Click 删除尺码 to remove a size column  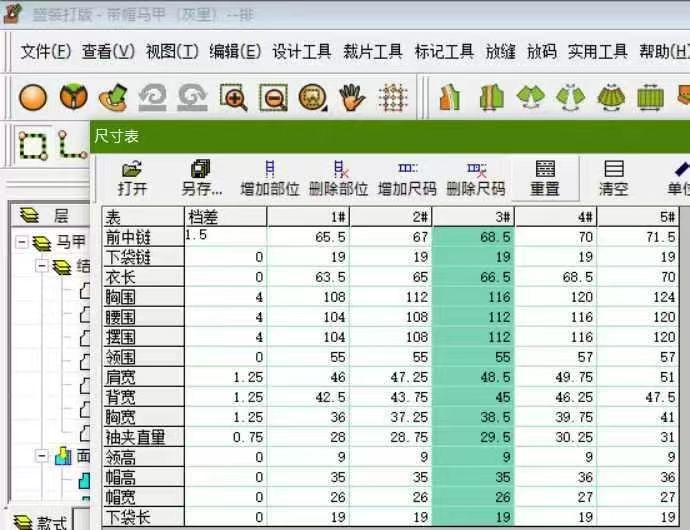(475, 177)
